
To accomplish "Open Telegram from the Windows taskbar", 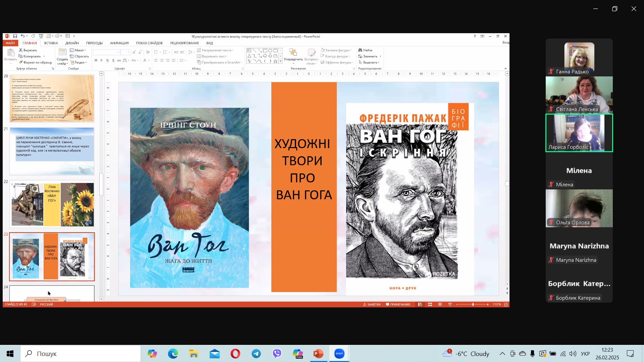I will pyautogui.click(x=256, y=354).
